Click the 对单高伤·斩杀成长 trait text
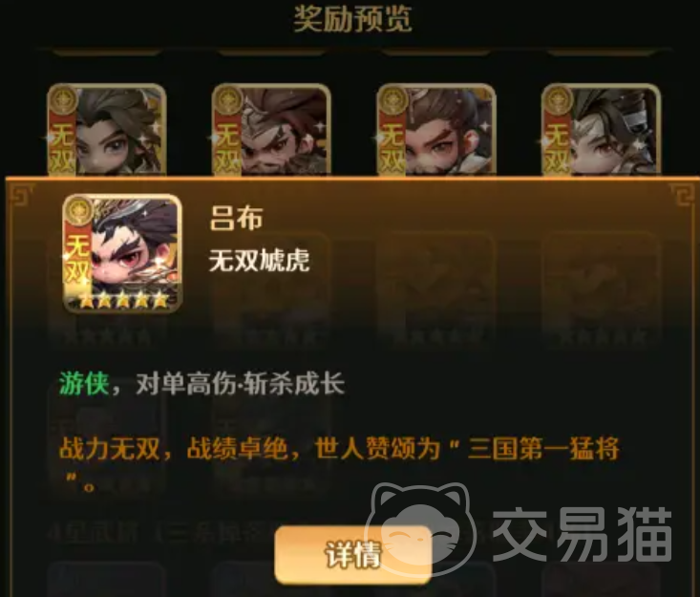This screenshot has width=700, height=597. (241, 384)
